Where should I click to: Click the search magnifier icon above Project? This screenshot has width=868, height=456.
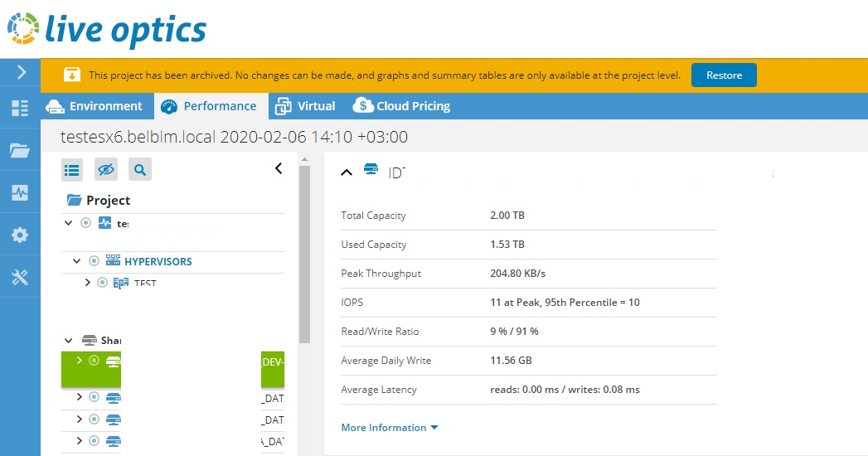(x=140, y=169)
